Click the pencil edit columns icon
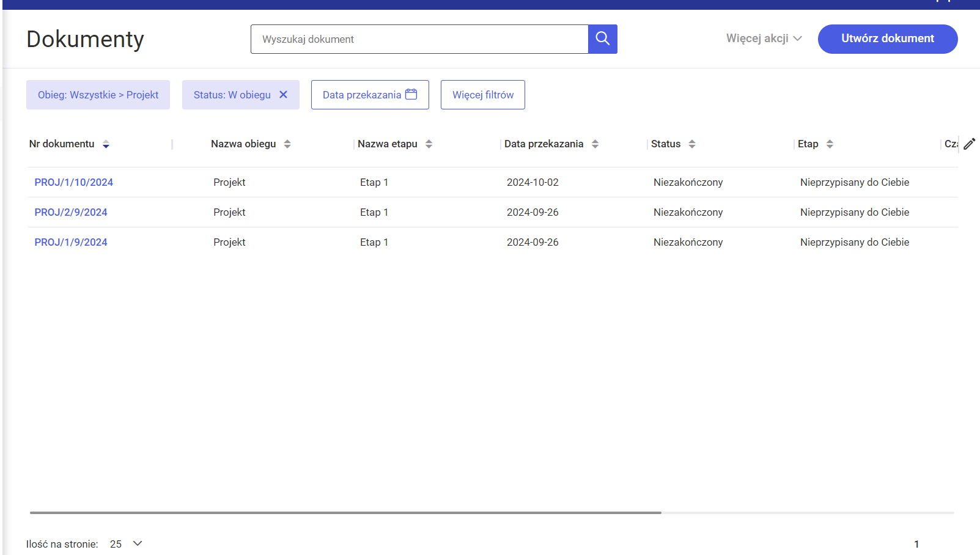Image resolution: width=980 pixels, height=555 pixels. pyautogui.click(x=969, y=144)
